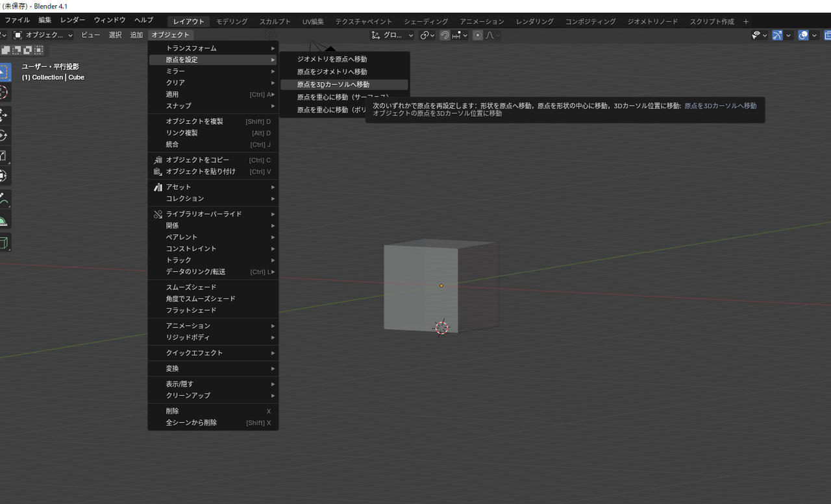Open the ファイル menu
Image resolution: width=831 pixels, height=504 pixels.
(x=17, y=21)
